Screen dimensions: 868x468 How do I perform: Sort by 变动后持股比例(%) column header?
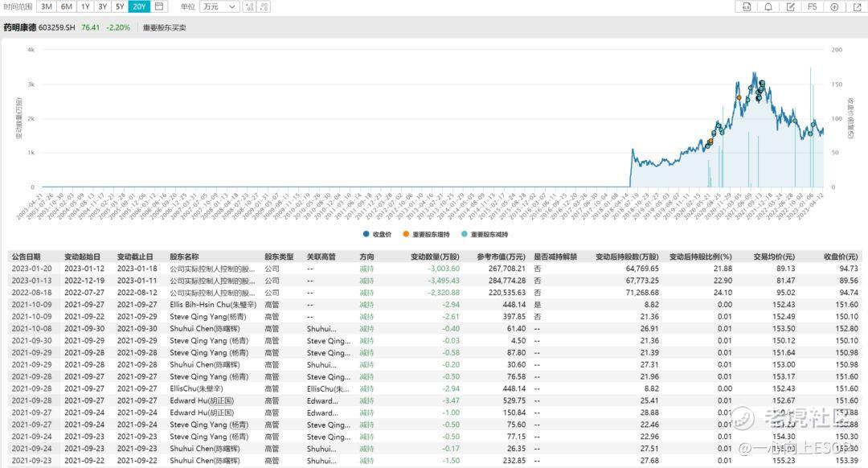pos(701,257)
